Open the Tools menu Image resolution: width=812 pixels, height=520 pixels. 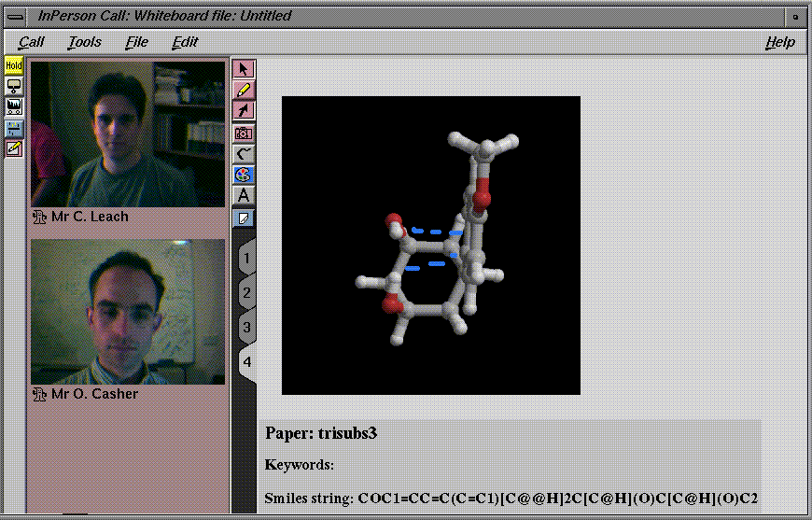84,42
